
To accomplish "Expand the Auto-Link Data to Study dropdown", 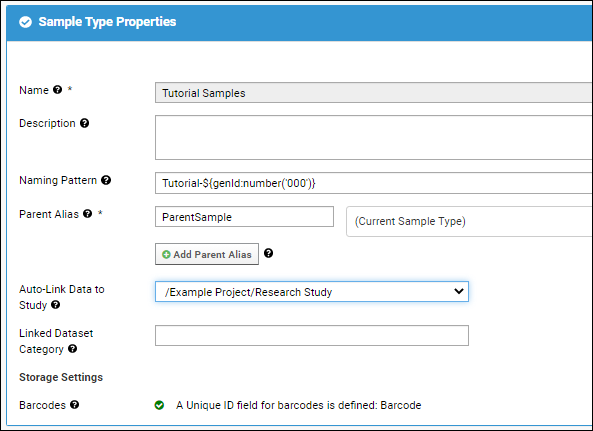I will [312, 291].
